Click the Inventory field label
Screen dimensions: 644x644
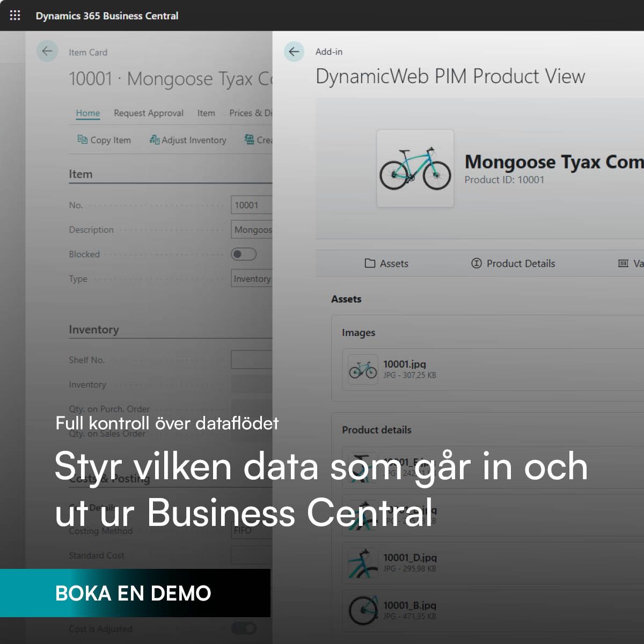coord(87,385)
